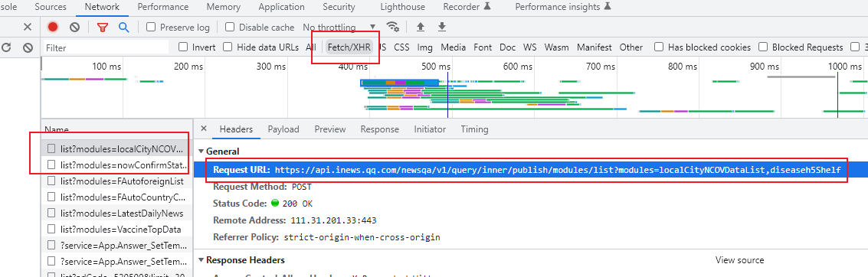Screen dimensions: 868x277
Task: Toggle the filter funnel icon
Action: [x=103, y=27]
